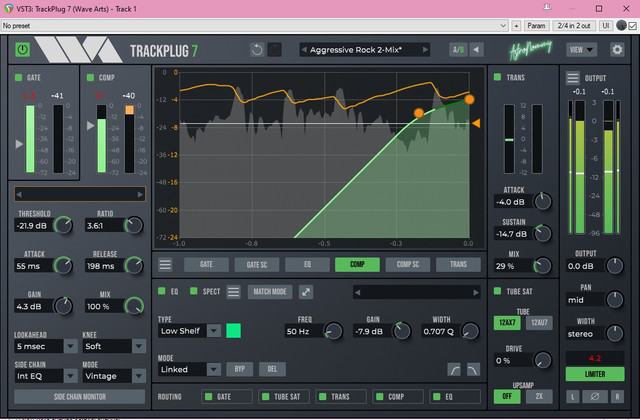Click the EQ band previous arrow
This screenshot has height=420, width=640.
point(358,292)
